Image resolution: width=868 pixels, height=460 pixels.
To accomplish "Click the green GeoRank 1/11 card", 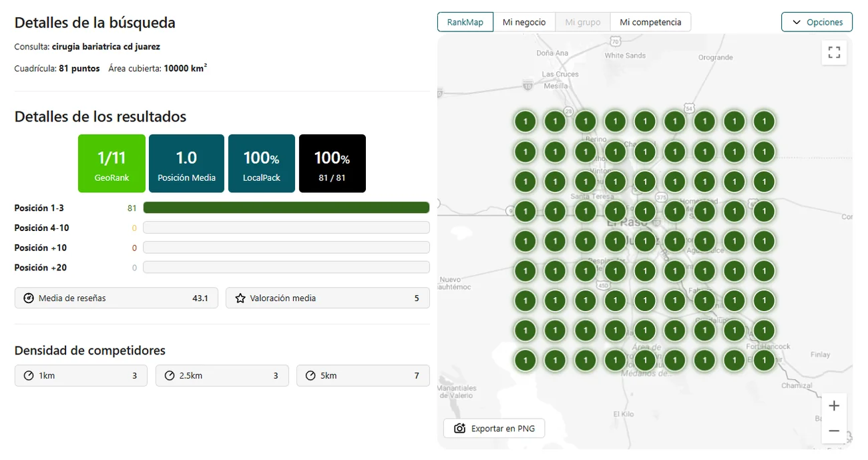I will (x=112, y=164).
